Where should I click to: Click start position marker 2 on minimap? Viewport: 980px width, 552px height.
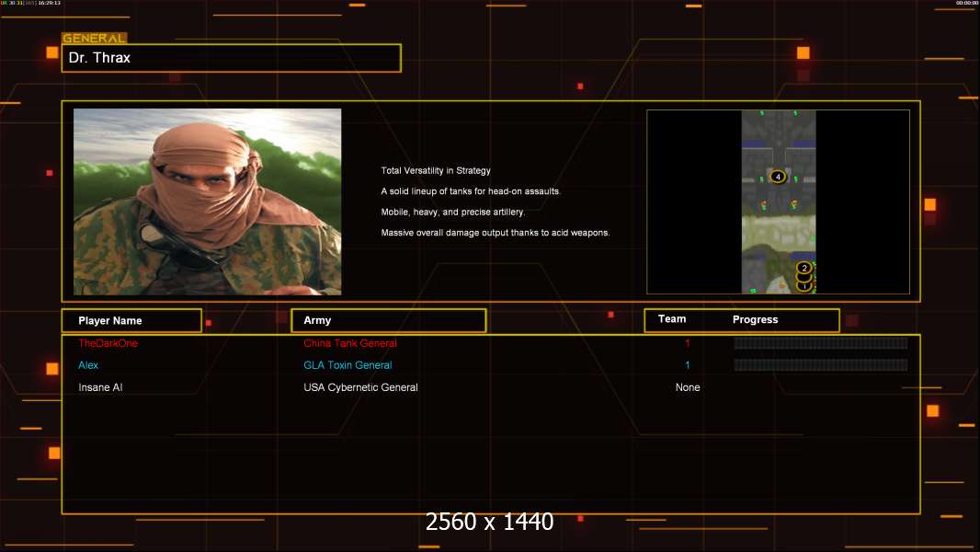point(804,268)
